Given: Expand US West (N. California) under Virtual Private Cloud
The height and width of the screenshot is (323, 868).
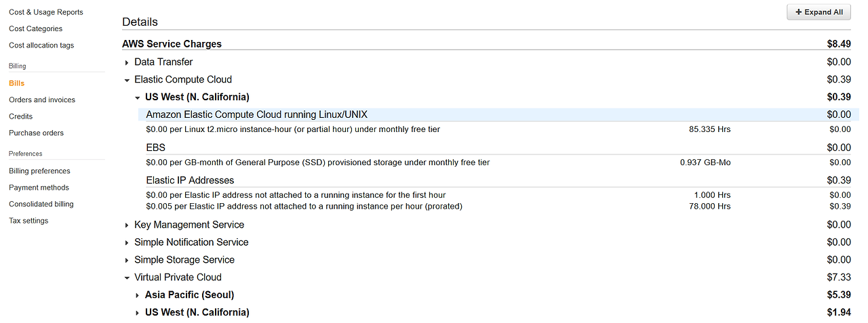Looking at the screenshot, I should (138, 313).
